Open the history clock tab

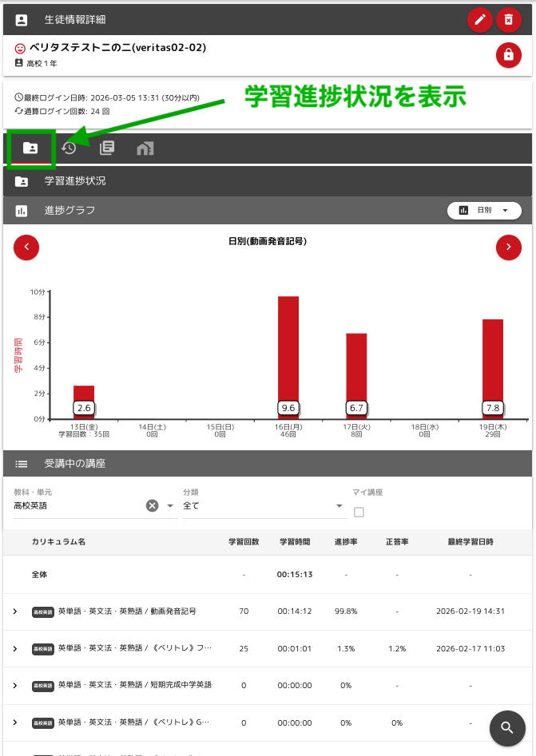pyautogui.click(x=69, y=148)
